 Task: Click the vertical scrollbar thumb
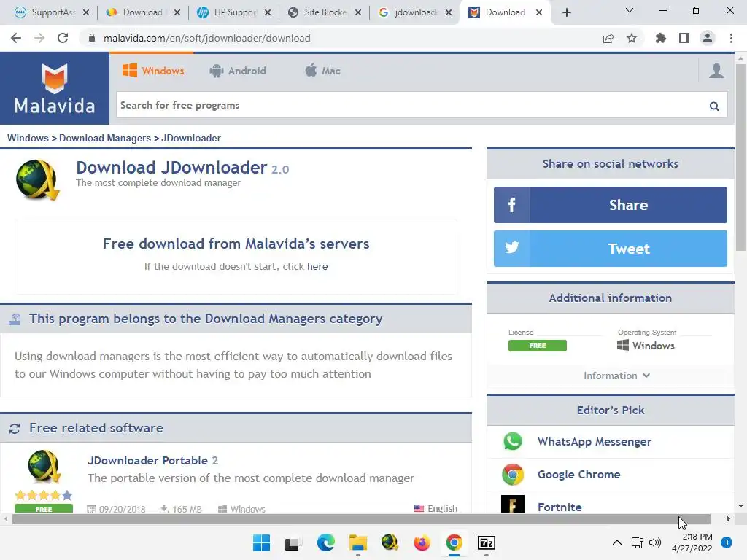pos(740,157)
